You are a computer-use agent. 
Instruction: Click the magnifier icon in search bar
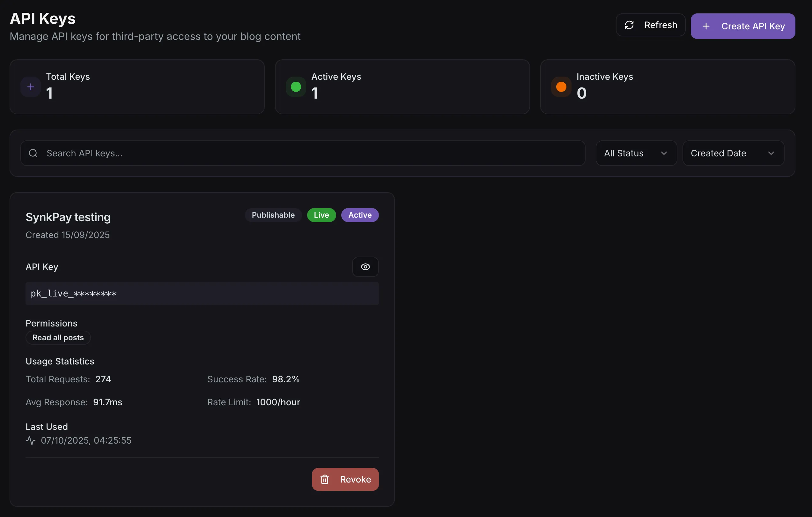[x=33, y=153]
